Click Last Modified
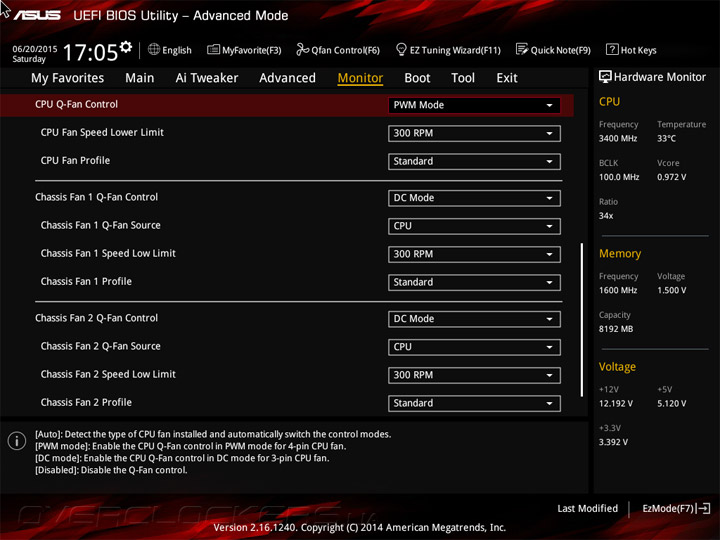 [587, 508]
